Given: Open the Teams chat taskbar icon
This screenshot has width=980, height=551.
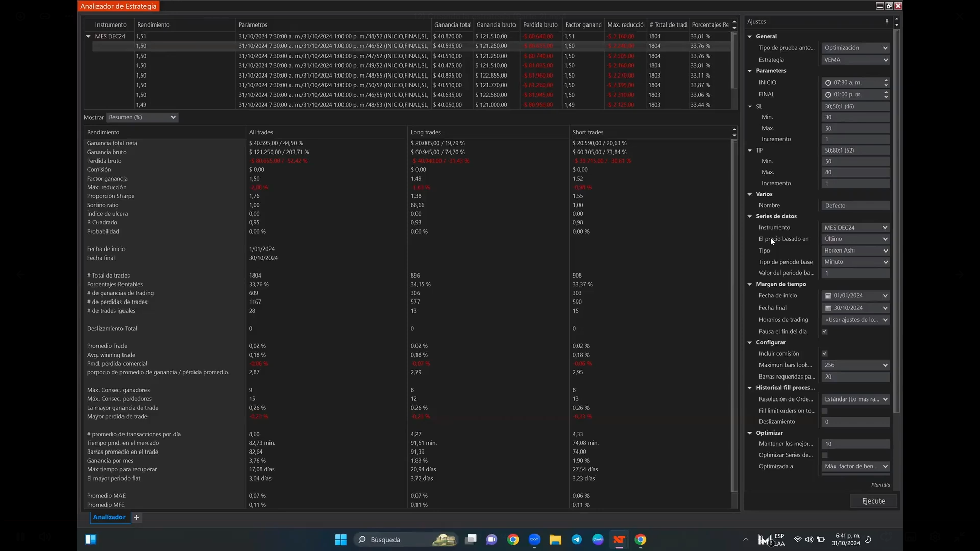Looking at the screenshot, I should 492,539.
